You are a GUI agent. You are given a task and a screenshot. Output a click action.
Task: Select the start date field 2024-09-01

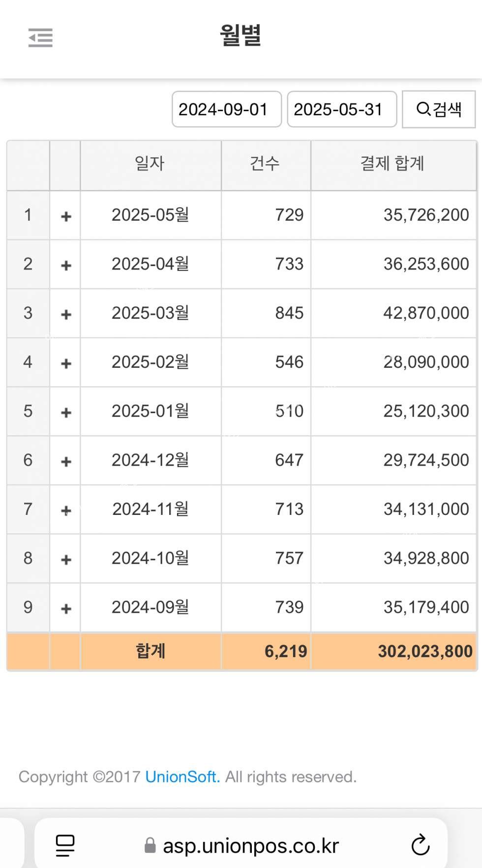pyautogui.click(x=227, y=109)
